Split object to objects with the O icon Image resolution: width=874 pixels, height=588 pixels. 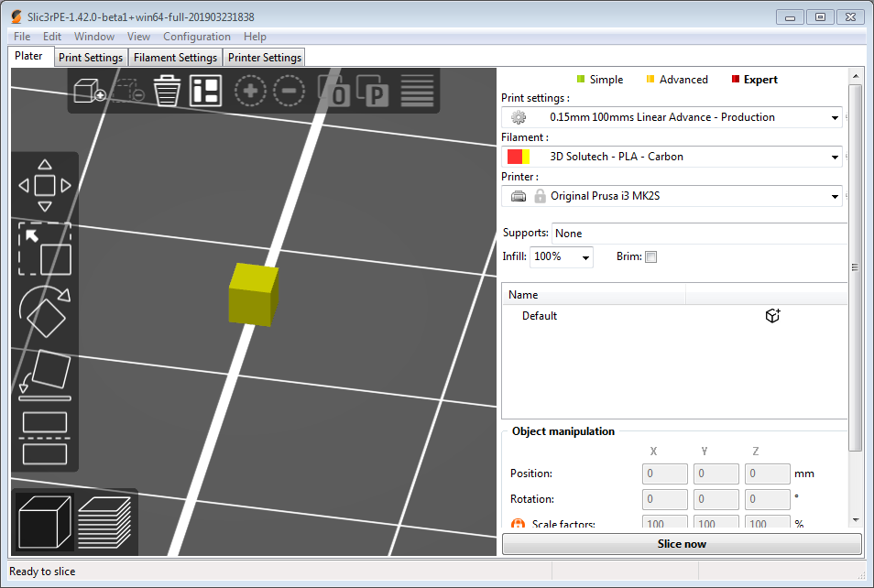(334, 91)
